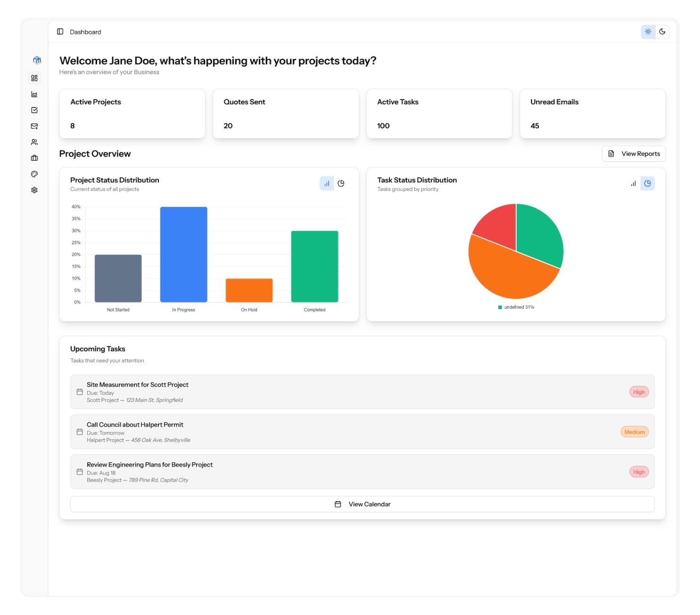Viewport: 700px width, 615px height.
Task: Open the contacts people icon in sidebar
Action: 34,142
